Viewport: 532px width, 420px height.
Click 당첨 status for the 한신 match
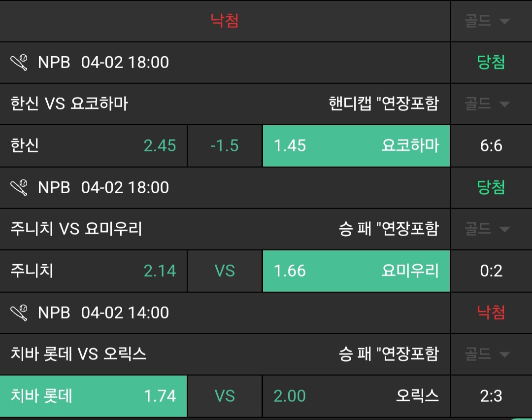point(491,63)
